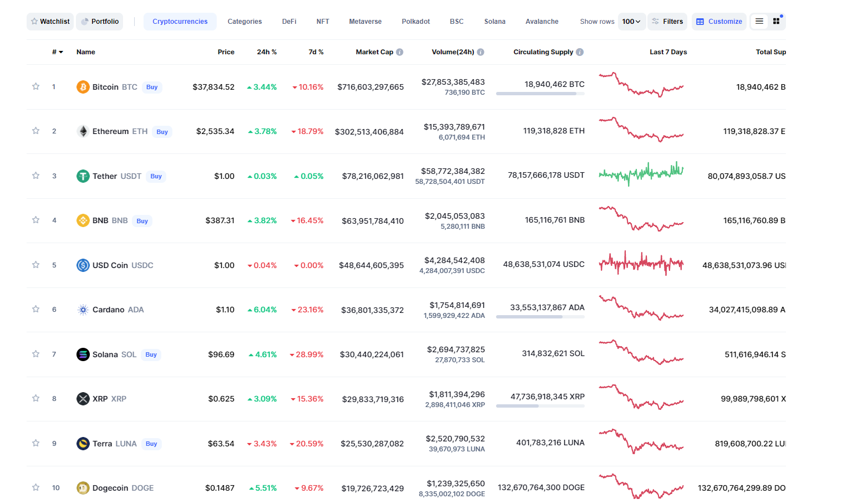Switch to grid view layout icon

(x=777, y=21)
